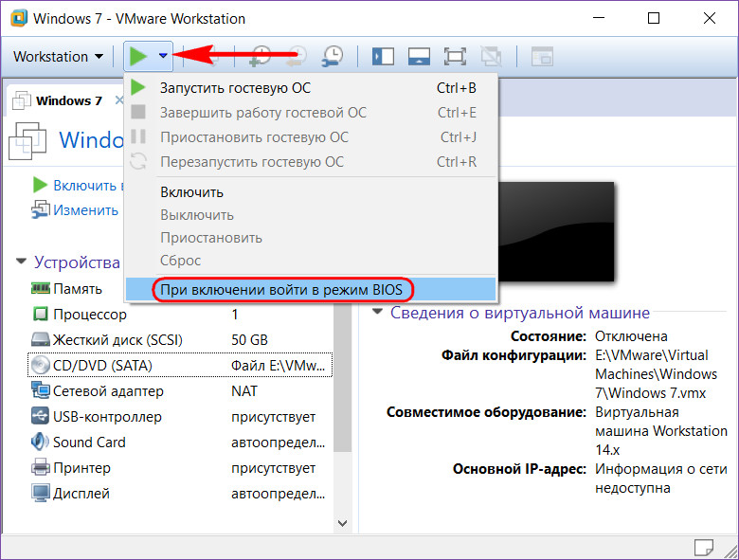The height and width of the screenshot is (560, 739).
Task: Click the green play icon in menu
Action: (137, 87)
